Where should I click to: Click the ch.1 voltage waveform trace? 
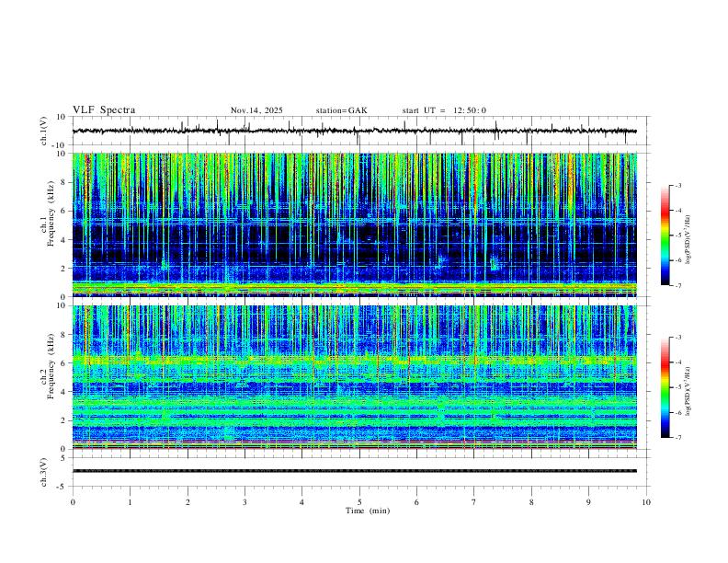pyautogui.click(x=354, y=131)
